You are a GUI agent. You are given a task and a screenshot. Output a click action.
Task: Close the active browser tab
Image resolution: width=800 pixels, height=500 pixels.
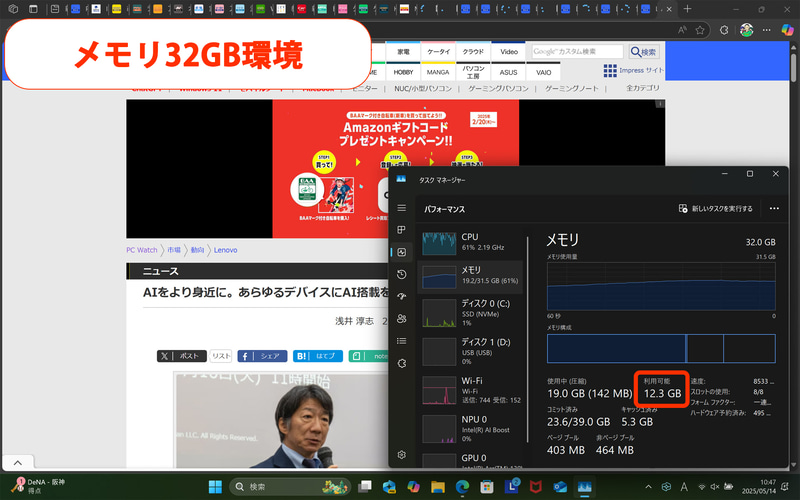(669, 9)
